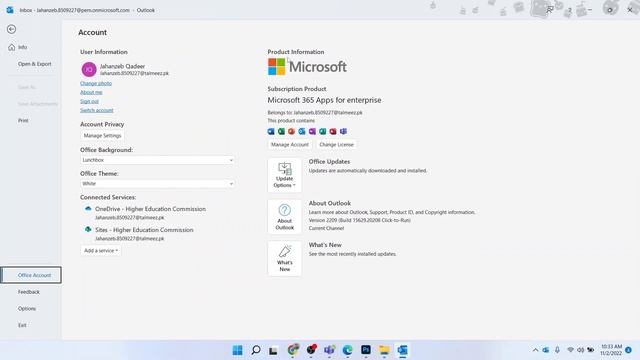Click the Outlook product icon
Viewport: 640px width, 360px height.
coord(302,131)
